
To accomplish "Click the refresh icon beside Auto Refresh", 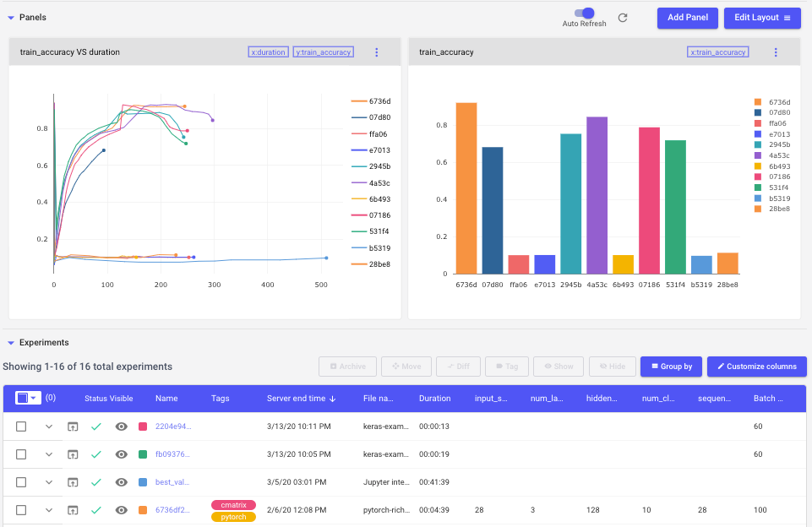I will (623, 18).
